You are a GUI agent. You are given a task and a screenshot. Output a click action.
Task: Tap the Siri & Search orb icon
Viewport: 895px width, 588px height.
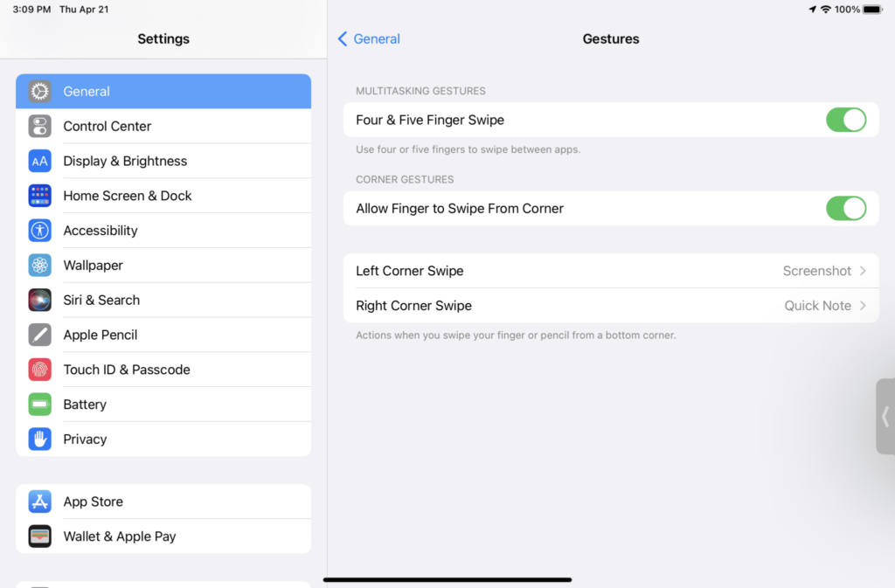(39, 300)
